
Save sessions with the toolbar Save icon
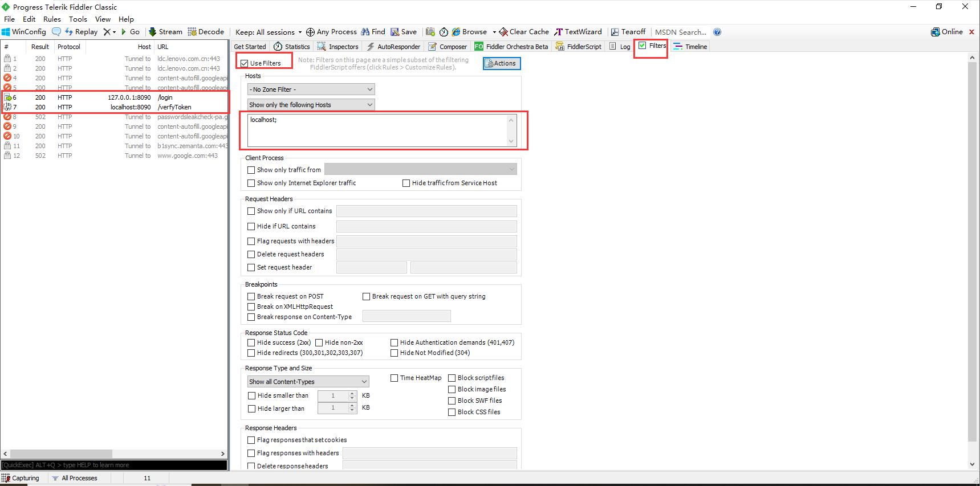click(404, 32)
